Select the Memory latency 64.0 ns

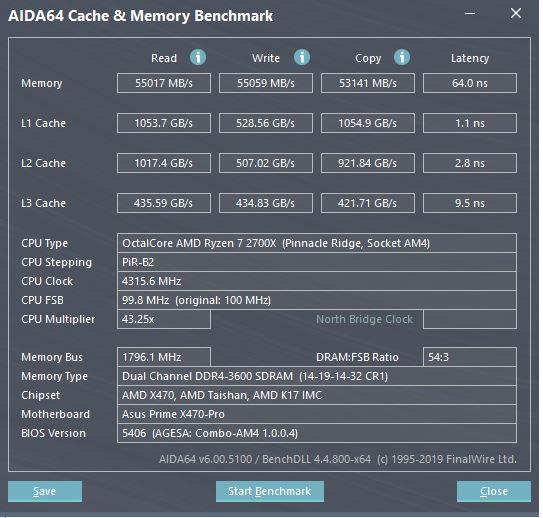[x=470, y=83]
